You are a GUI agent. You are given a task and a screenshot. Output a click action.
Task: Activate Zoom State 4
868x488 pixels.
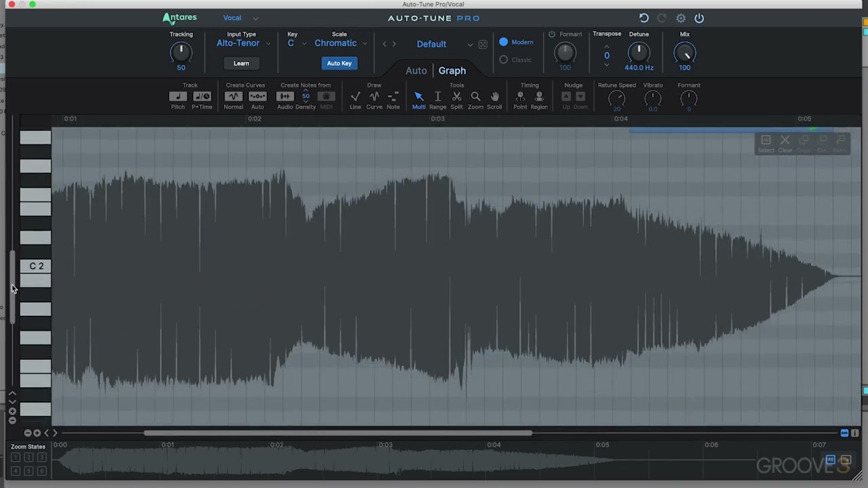pyautogui.click(x=16, y=470)
